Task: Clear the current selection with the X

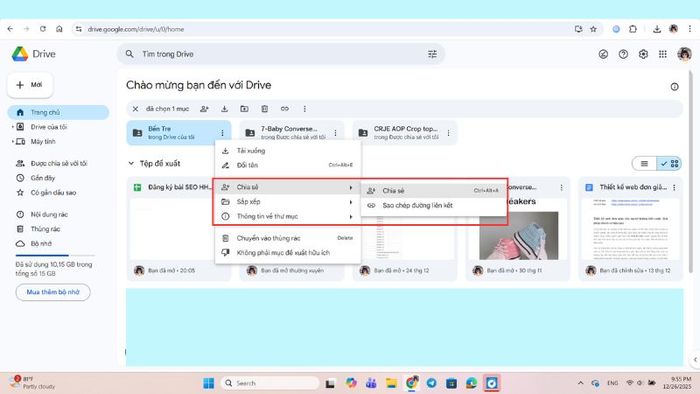Action: (135, 109)
